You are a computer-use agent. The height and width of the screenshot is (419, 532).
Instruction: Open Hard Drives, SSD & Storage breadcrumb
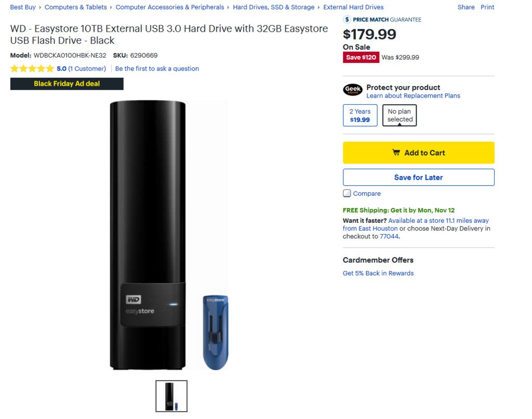273,7
